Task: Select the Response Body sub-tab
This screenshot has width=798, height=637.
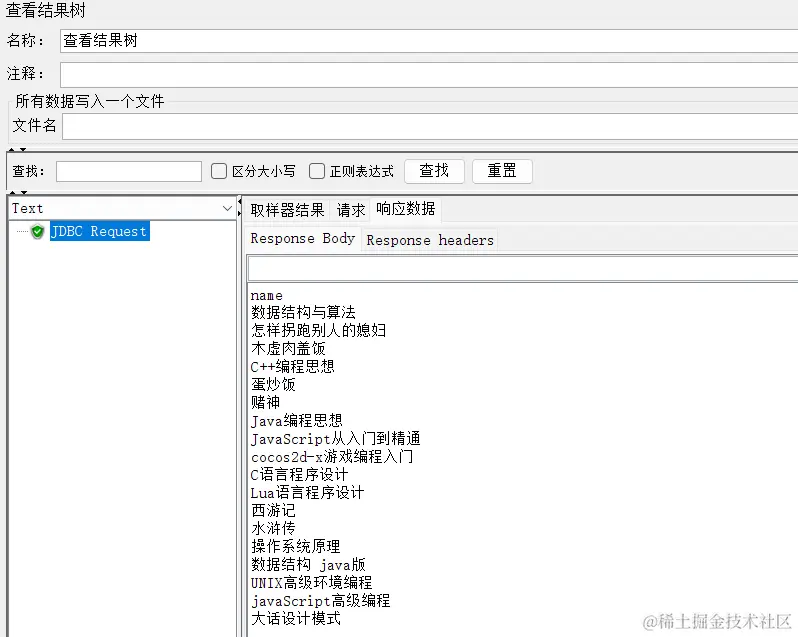Action: click(x=303, y=238)
